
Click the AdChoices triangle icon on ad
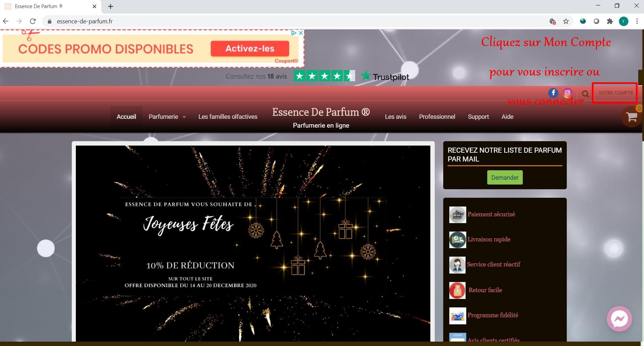point(294,33)
